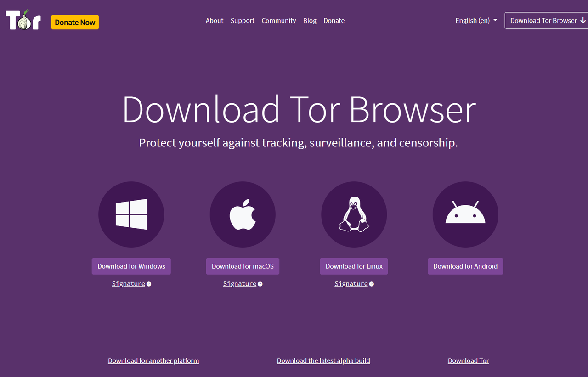The image size is (588, 377).
Task: Click Download for Android
Action: click(x=465, y=266)
